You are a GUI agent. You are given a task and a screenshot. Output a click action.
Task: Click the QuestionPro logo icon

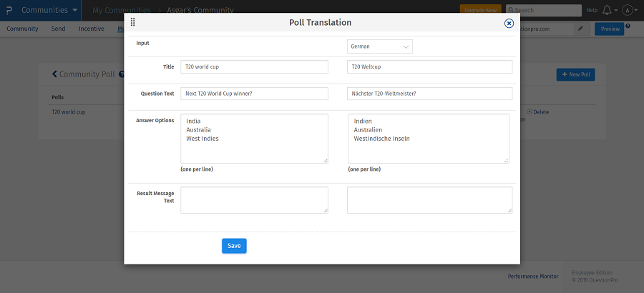click(x=9, y=10)
